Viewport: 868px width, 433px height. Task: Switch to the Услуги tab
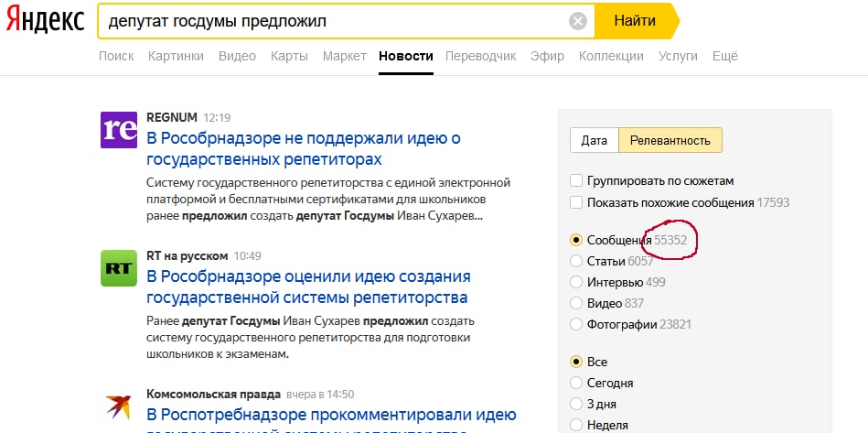click(678, 56)
